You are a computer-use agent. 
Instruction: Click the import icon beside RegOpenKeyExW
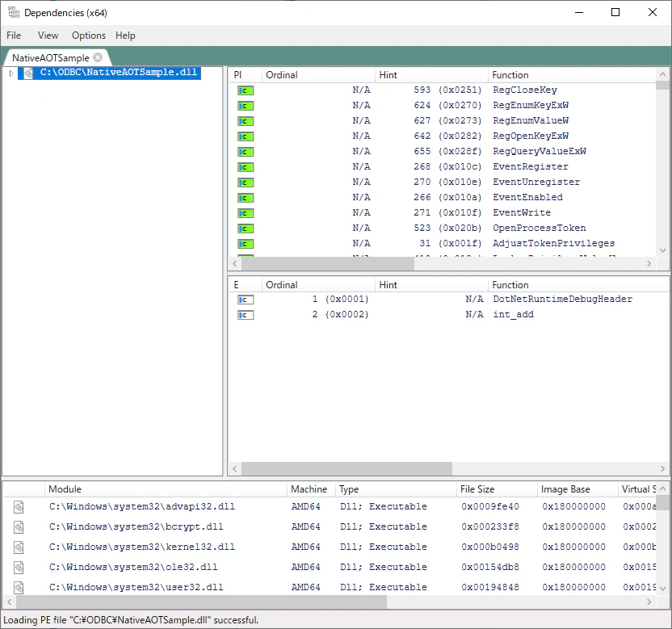point(246,136)
